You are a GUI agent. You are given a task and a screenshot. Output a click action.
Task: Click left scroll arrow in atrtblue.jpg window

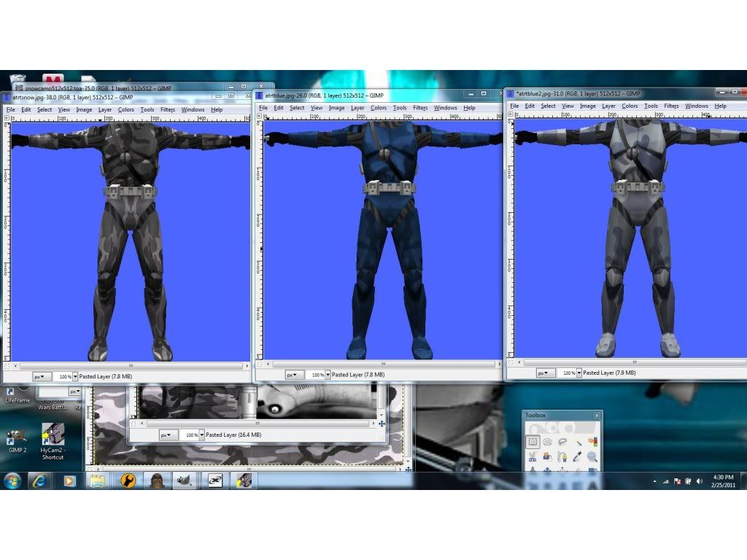[268, 365]
